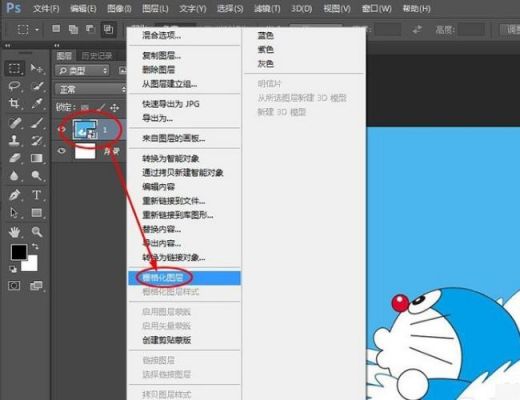Open the 窗口(W) menu
The height and width of the screenshot is (400, 520).
376,8
